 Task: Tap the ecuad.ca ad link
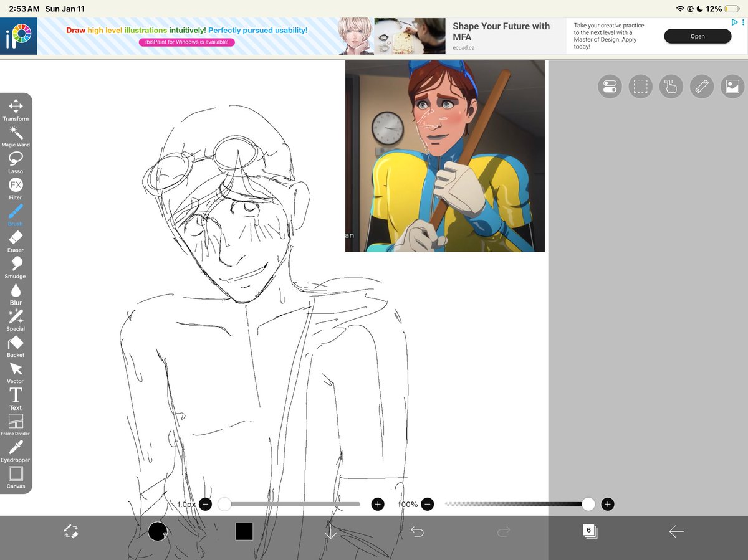point(463,47)
